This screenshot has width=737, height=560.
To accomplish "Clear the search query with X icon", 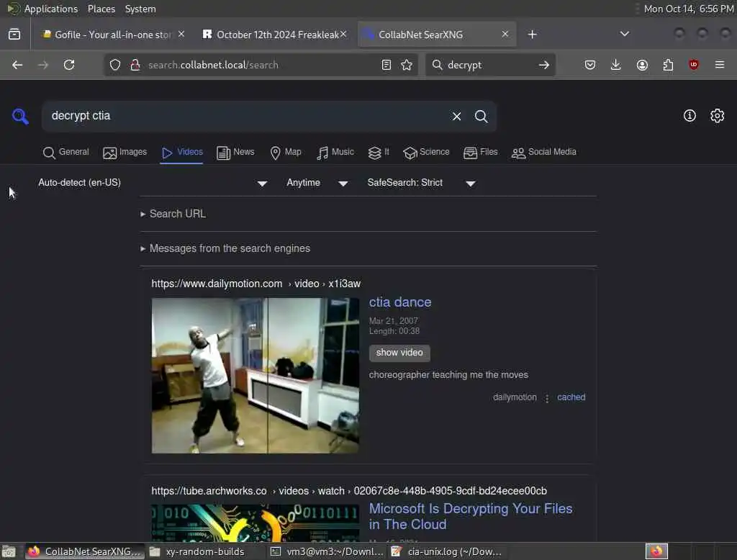I will [x=456, y=116].
